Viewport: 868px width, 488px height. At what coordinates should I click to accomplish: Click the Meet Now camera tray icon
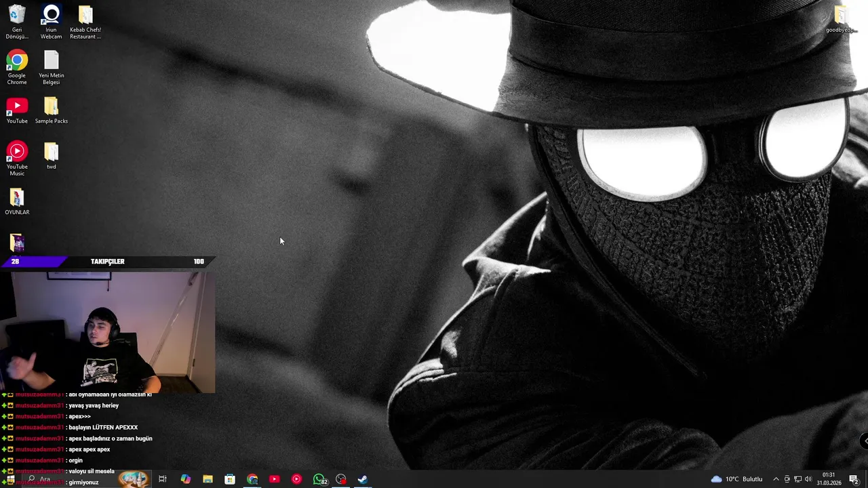click(x=787, y=479)
